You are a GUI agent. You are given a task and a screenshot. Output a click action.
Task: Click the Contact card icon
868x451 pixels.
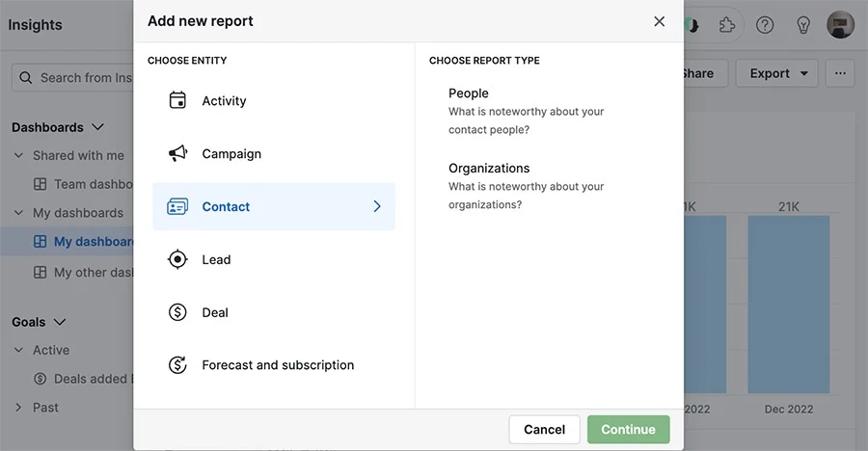click(177, 206)
